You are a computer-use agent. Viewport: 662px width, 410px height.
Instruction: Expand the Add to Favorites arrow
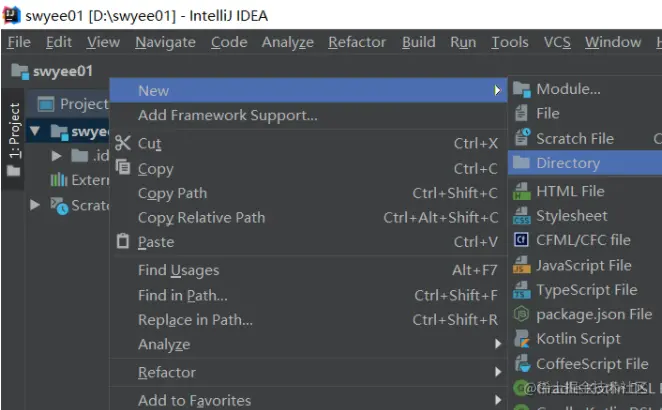click(498, 400)
